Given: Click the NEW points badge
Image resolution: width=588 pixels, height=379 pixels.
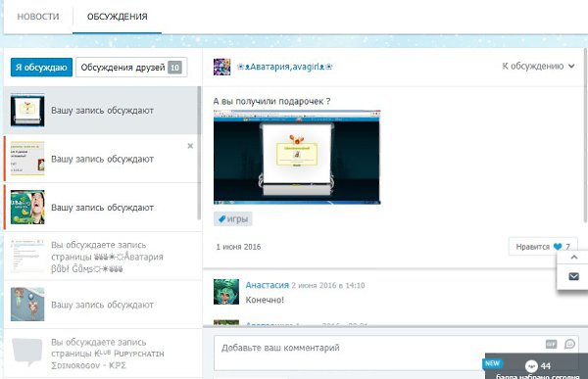Looking at the screenshot, I should tap(492, 363).
